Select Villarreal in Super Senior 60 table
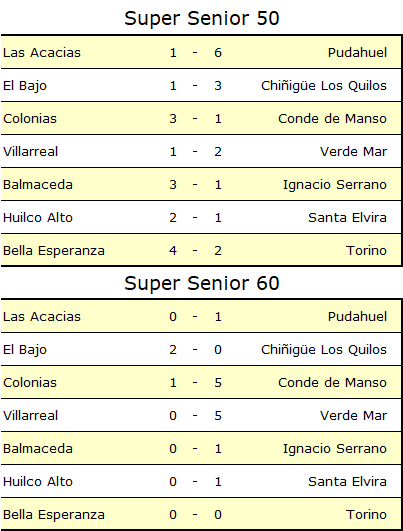The width and height of the screenshot is (403, 531). [x=30, y=416]
